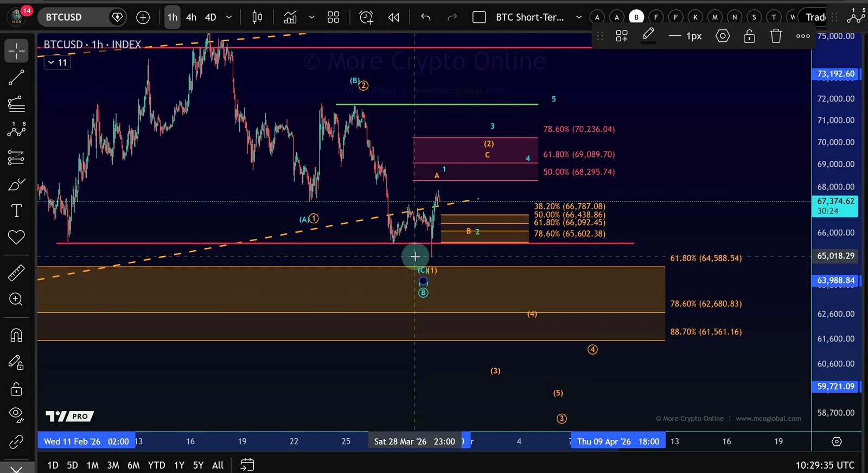Viewport: 868px width, 473px height.
Task: Redo the last undone action
Action: point(452,17)
